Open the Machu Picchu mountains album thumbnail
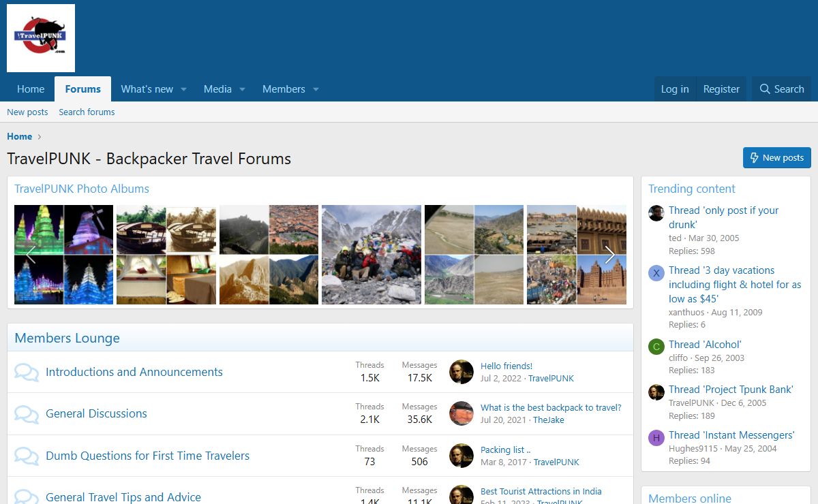This screenshot has height=504, width=818. coord(269,255)
